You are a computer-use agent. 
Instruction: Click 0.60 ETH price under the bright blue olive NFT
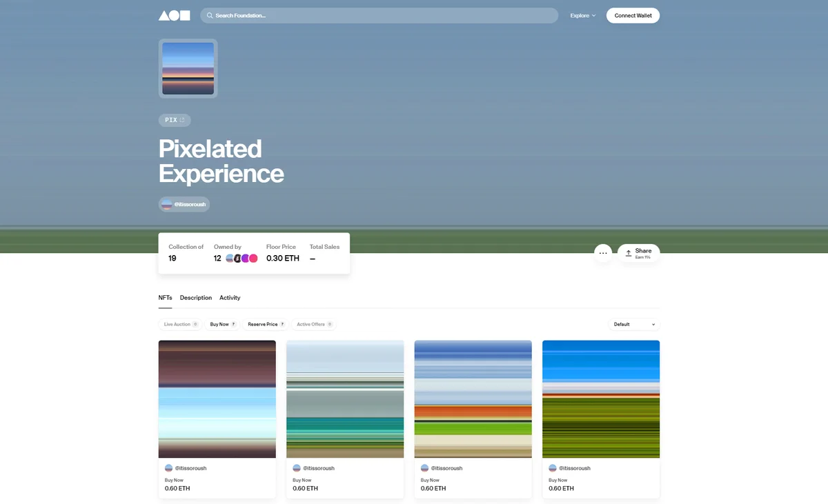click(x=561, y=488)
